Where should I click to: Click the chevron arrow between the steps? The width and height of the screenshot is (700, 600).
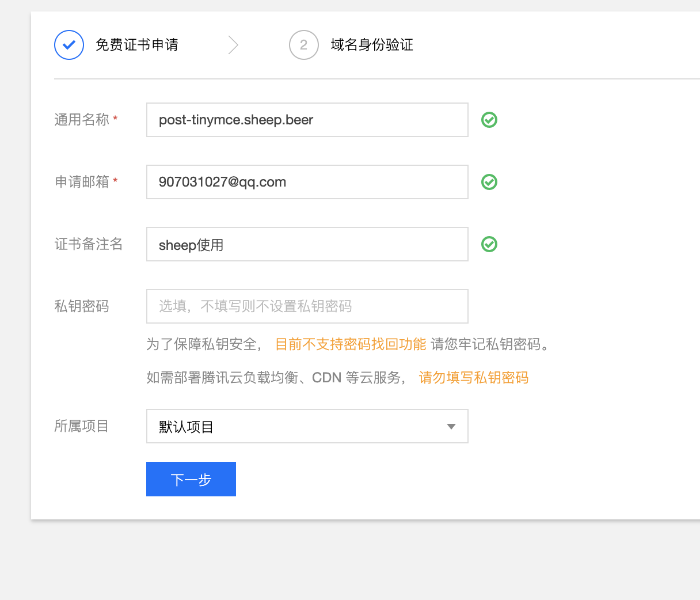click(233, 45)
